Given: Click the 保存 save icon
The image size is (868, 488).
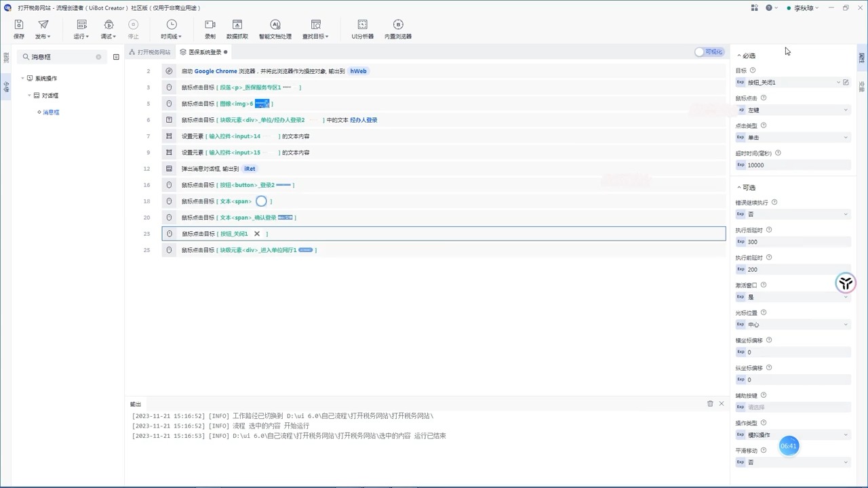Looking at the screenshot, I should tap(19, 24).
